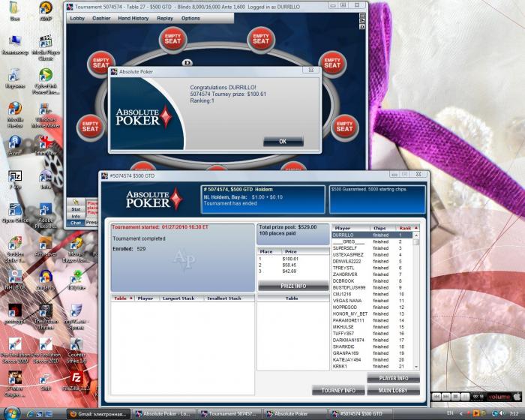Click the gadget's previous track button
The width and height of the screenshot is (525, 420).
click(x=436, y=397)
